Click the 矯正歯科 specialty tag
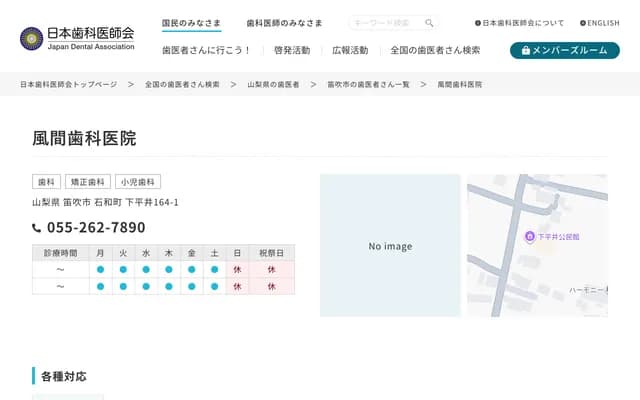This screenshot has width=640, height=400. 88,182
